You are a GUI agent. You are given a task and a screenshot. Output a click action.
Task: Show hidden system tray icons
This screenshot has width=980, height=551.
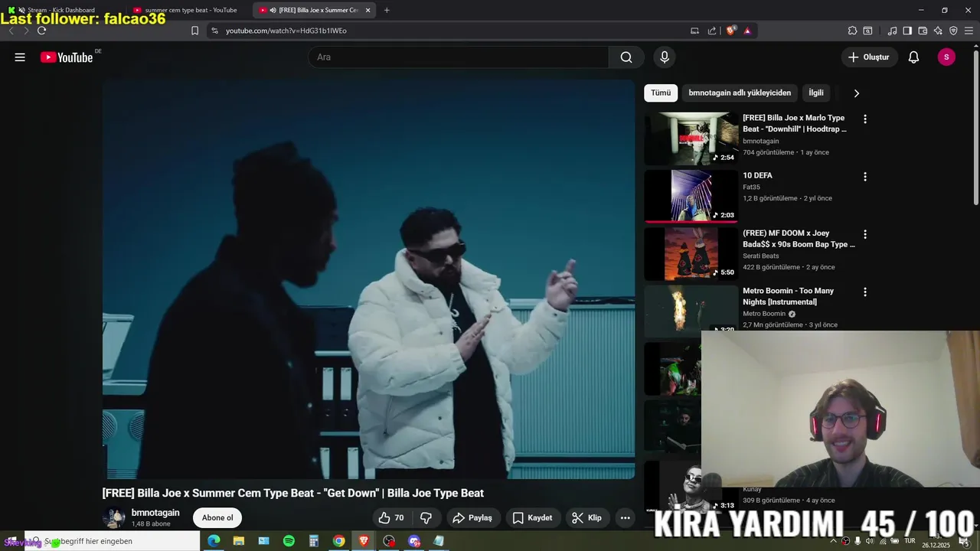click(x=833, y=541)
